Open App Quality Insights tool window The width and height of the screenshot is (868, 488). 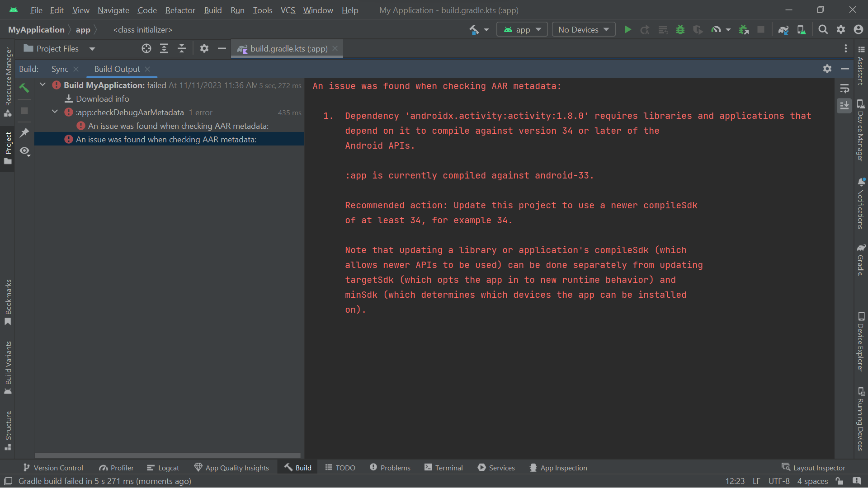(x=231, y=468)
